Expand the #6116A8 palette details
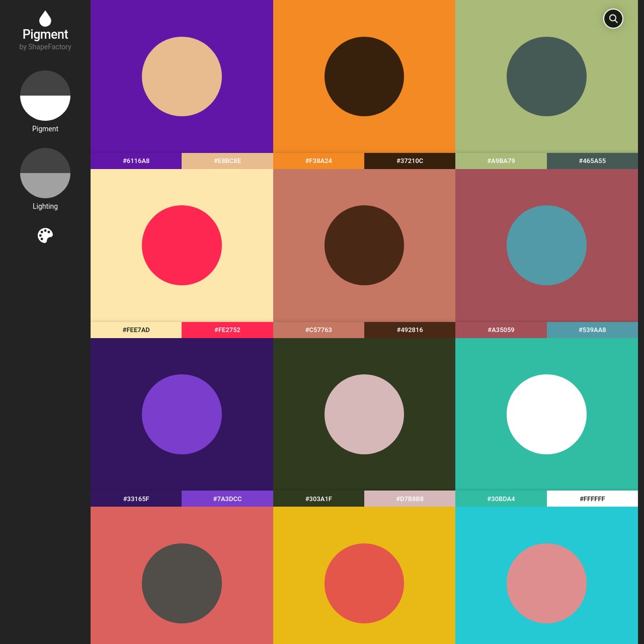Screen dimensions: 644x644 click(x=136, y=160)
